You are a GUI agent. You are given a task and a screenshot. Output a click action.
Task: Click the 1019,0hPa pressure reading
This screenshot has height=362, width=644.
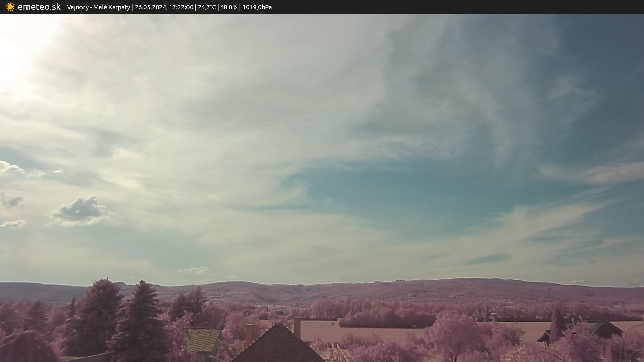257,7
